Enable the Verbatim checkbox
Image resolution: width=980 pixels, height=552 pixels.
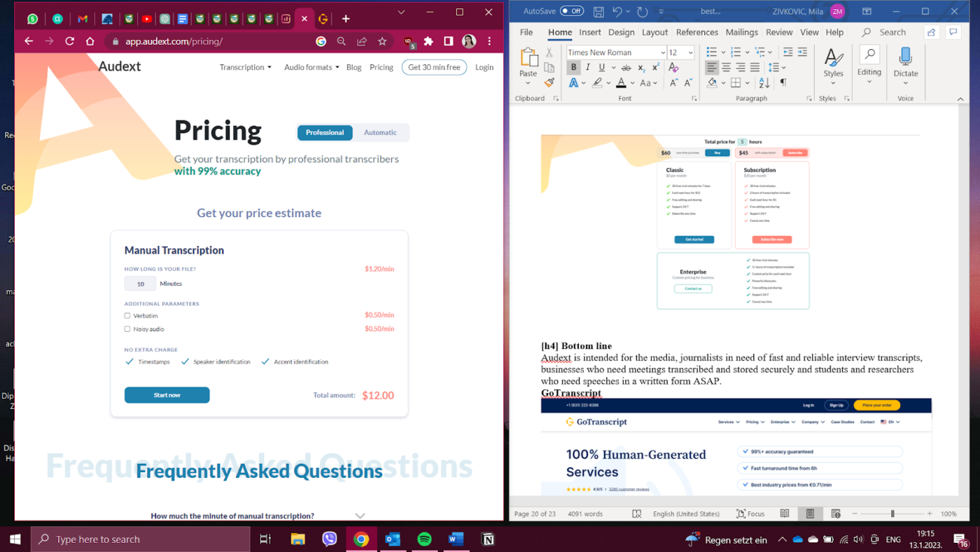click(x=127, y=316)
